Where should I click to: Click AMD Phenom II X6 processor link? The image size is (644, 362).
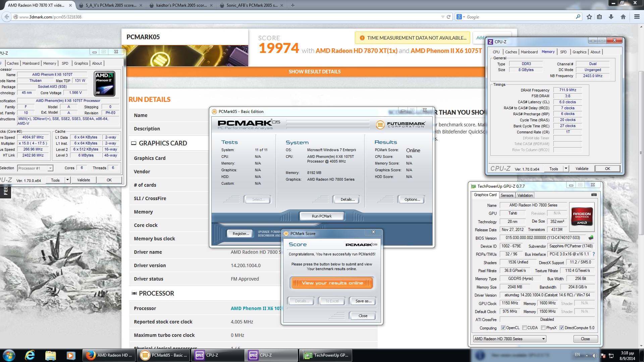256,308
